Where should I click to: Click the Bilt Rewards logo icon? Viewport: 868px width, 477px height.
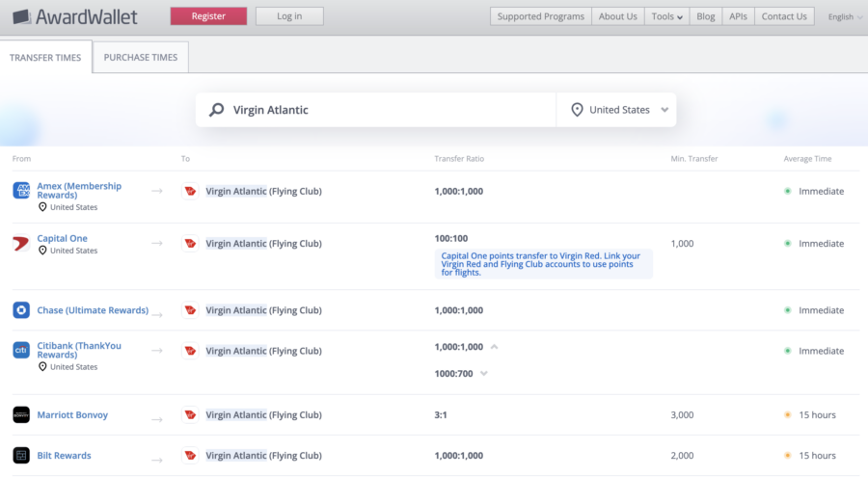point(21,456)
